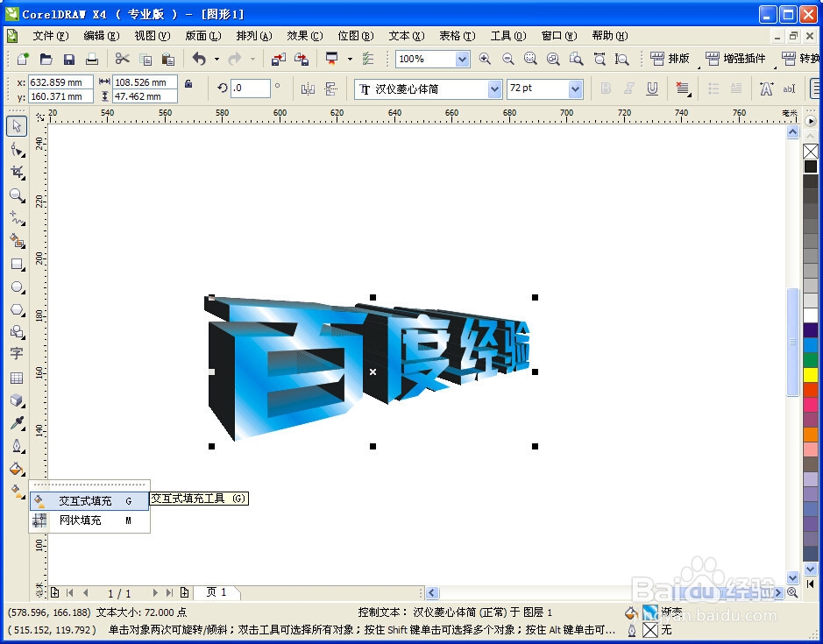
Task: Click the Export icon
Action: point(302,59)
